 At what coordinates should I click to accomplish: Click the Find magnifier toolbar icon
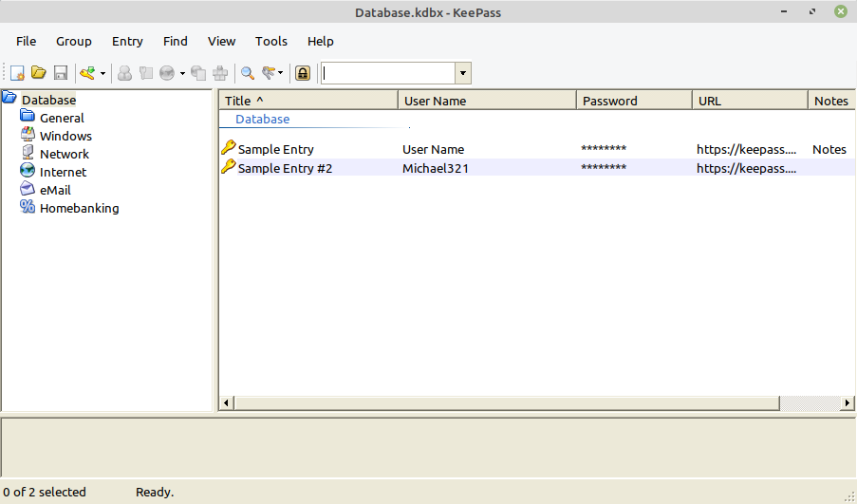[x=248, y=73]
